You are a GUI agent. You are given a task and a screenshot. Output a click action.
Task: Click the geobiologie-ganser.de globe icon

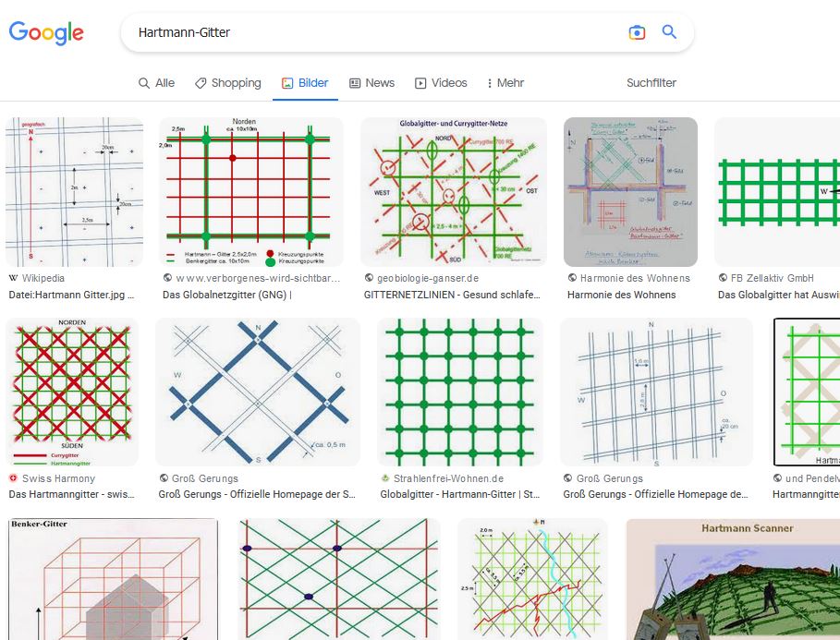pyautogui.click(x=370, y=278)
